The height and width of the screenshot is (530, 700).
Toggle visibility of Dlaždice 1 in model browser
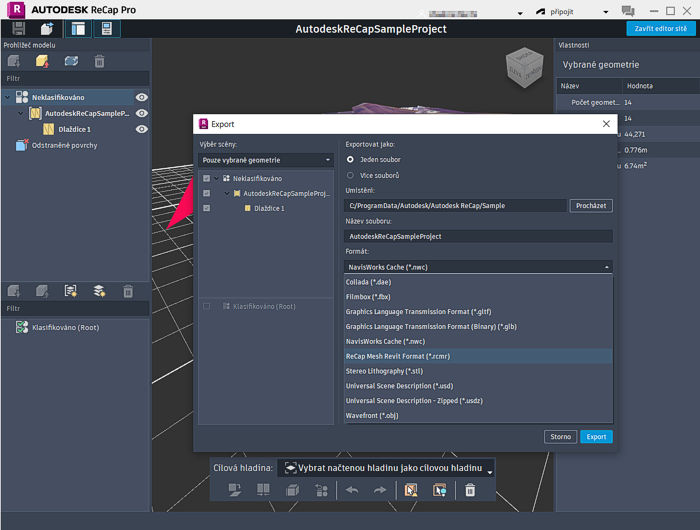point(142,129)
